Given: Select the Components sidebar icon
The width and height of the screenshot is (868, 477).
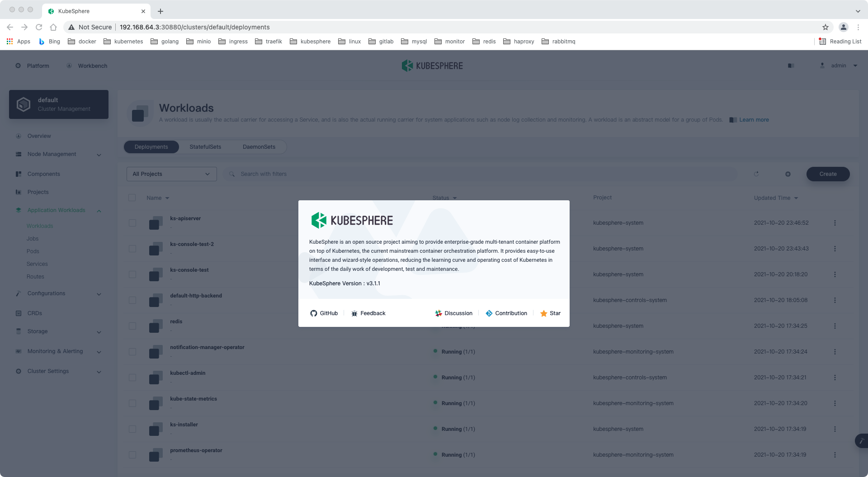Looking at the screenshot, I should (18, 174).
